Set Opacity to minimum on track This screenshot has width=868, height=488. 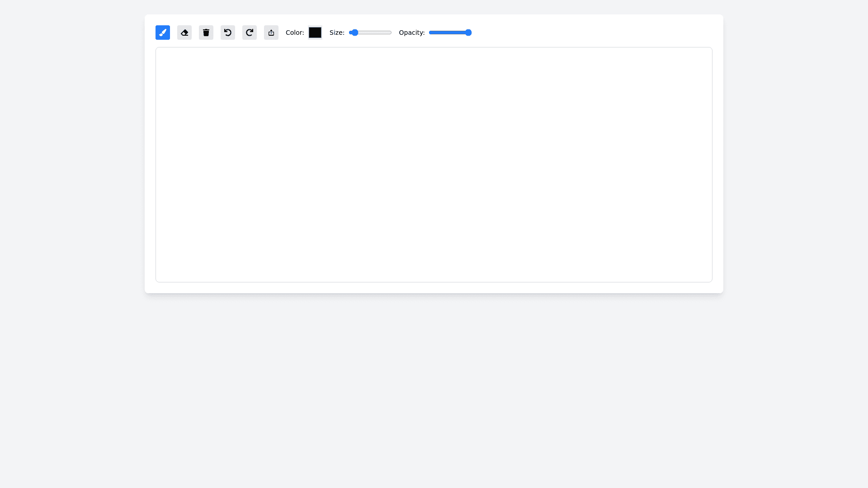430,33
